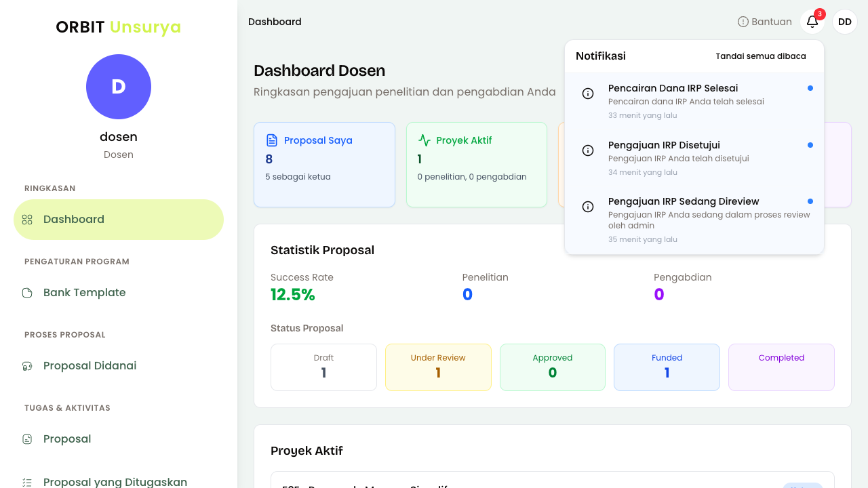The image size is (868, 488).
Task: Click the Notifikasi panel heading
Action: click(x=601, y=56)
